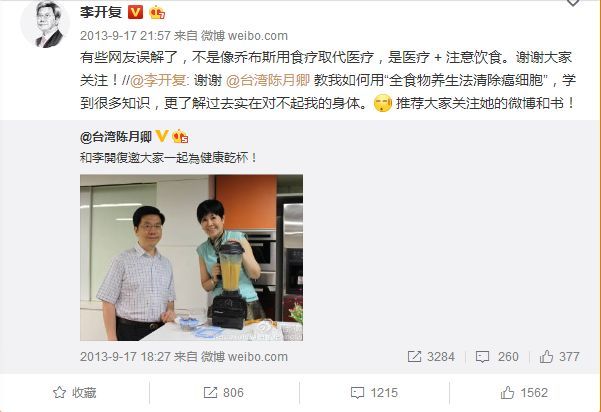Open 李开复 profile name link
Screen dimensions: 601x412
click(101, 12)
